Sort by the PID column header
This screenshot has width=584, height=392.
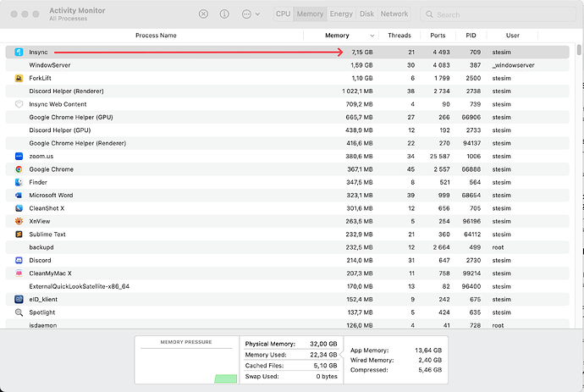(471, 36)
